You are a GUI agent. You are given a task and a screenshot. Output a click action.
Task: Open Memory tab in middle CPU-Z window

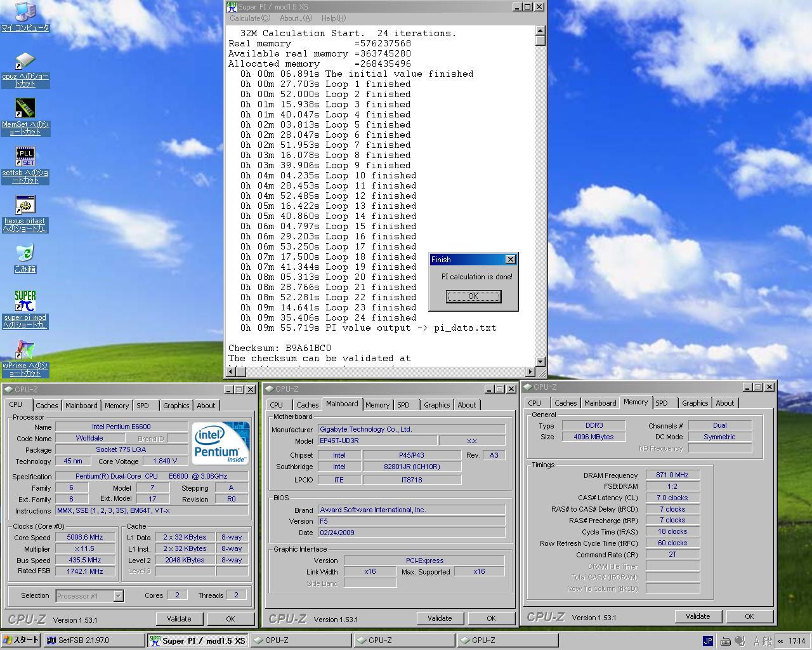tap(377, 405)
